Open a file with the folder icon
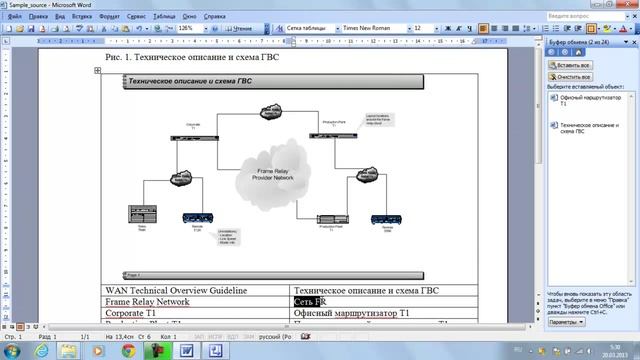Screen dimensions: 640x360 [20, 29]
